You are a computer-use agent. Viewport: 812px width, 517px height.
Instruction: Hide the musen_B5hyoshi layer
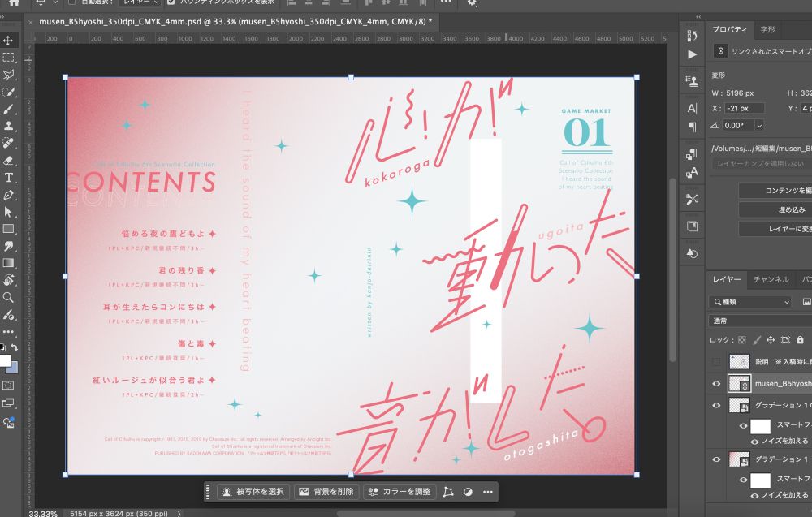point(717,383)
